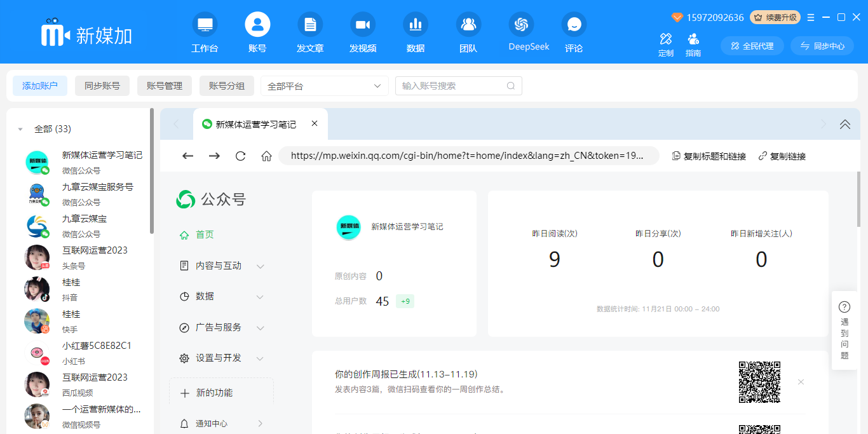Image resolution: width=868 pixels, height=434 pixels.
Task: Click the 添加账户 button
Action: pos(40,86)
